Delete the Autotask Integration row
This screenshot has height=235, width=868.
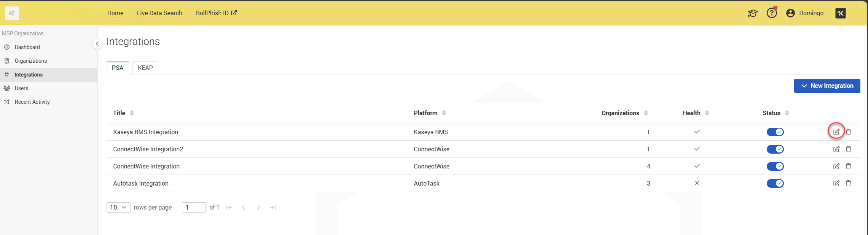pos(848,183)
